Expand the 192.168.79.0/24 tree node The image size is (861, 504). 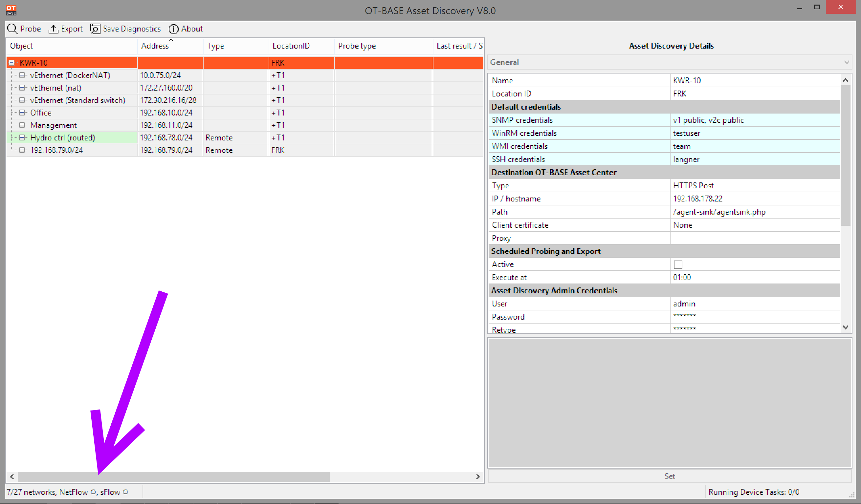pos(22,150)
